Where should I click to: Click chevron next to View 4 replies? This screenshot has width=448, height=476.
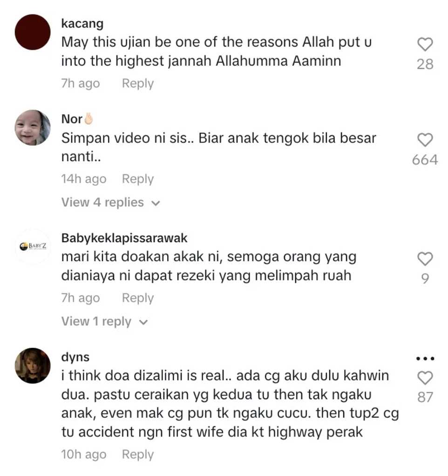coord(156,203)
